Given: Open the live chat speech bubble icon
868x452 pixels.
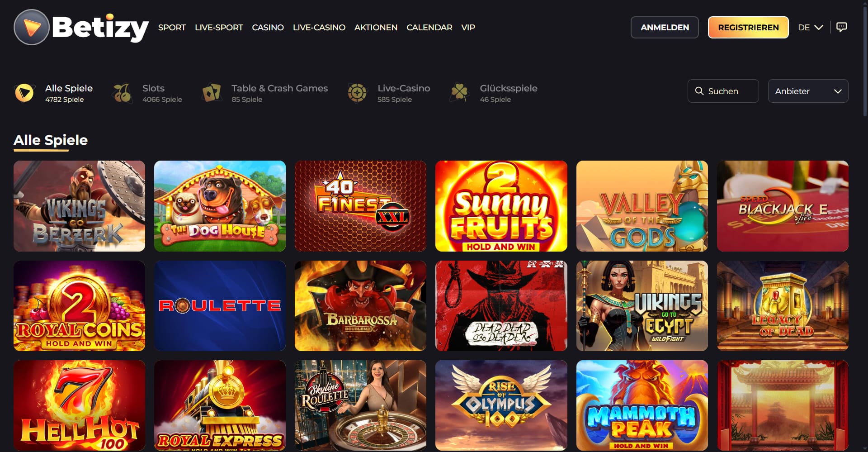Looking at the screenshot, I should click(841, 27).
